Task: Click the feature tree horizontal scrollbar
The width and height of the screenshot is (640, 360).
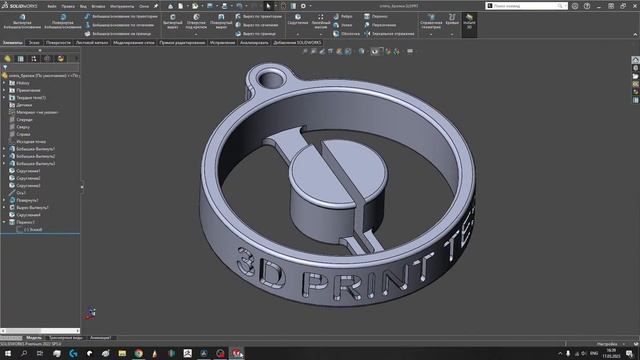Action: tap(40, 331)
